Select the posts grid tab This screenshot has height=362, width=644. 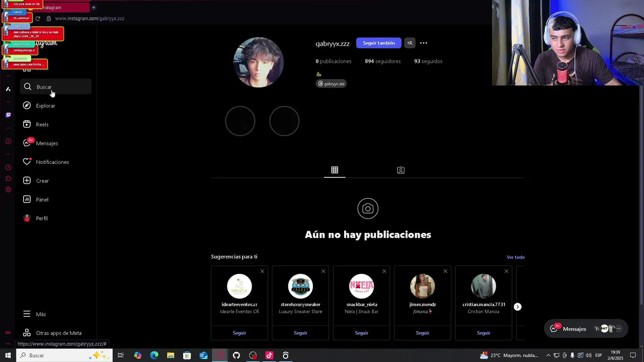coord(335,170)
